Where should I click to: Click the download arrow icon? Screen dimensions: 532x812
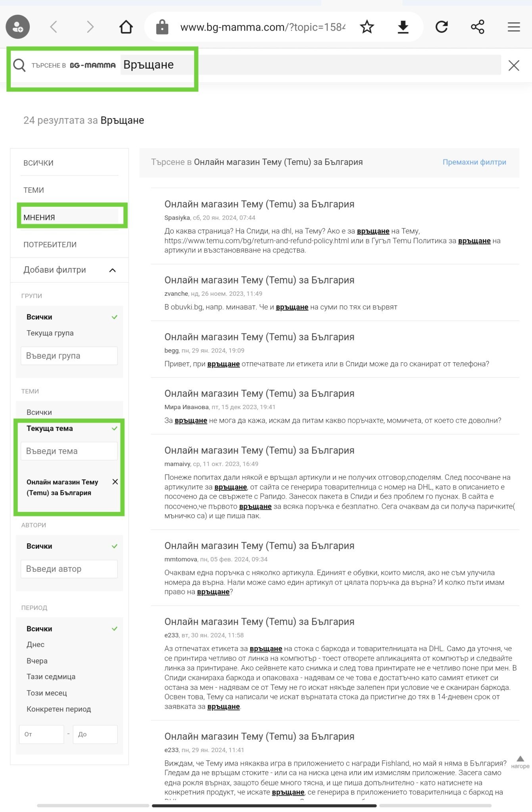403,27
